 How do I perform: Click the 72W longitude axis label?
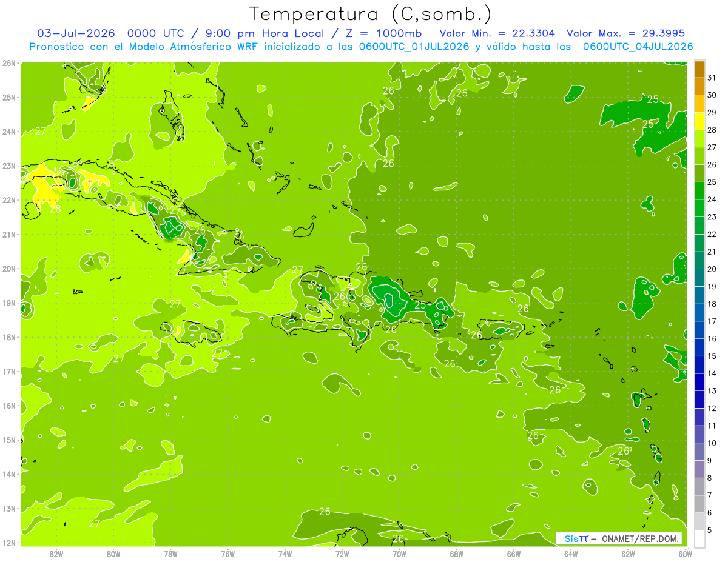click(x=342, y=554)
